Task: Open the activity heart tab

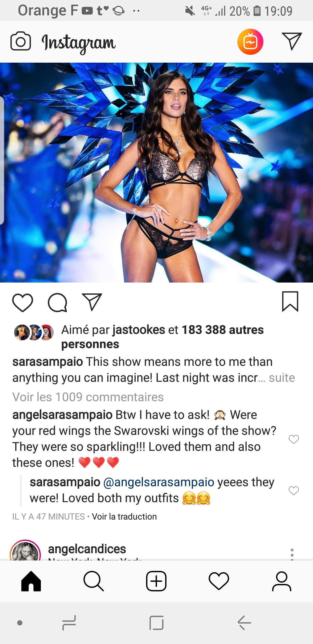Action: point(219,581)
